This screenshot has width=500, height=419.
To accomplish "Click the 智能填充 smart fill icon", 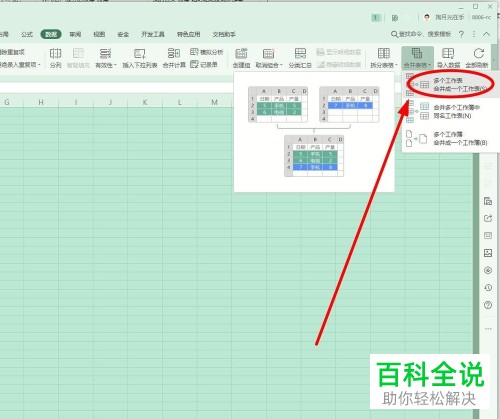I will [78, 53].
